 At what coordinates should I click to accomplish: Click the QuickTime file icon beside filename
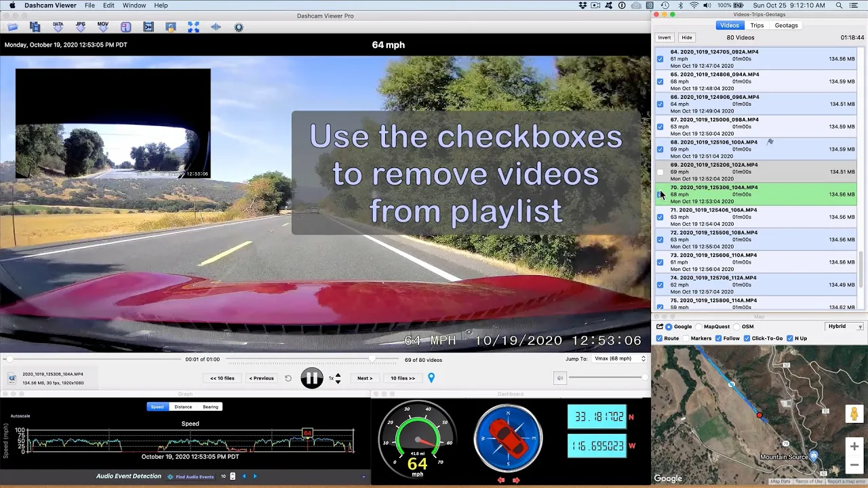point(12,378)
